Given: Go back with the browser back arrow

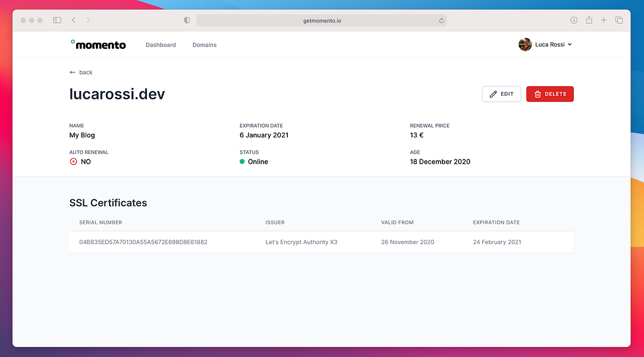Looking at the screenshot, I should pyautogui.click(x=74, y=20).
